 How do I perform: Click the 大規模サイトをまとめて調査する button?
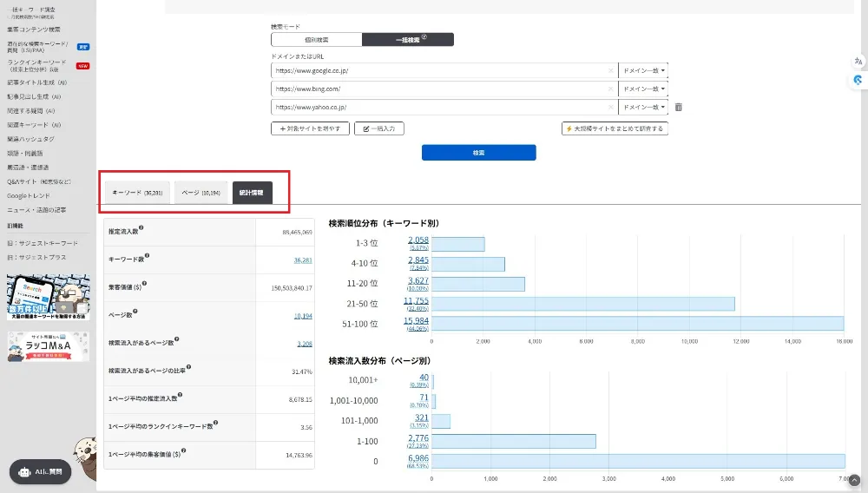pos(615,128)
